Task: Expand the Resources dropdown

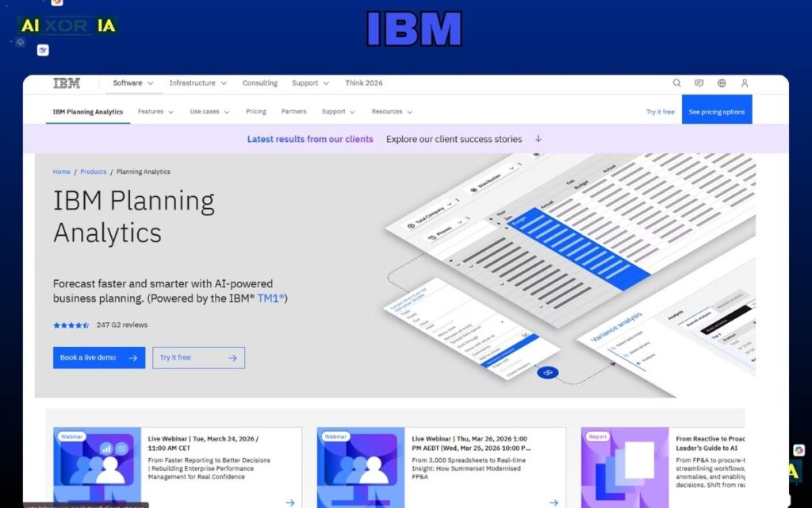Action: tap(391, 112)
